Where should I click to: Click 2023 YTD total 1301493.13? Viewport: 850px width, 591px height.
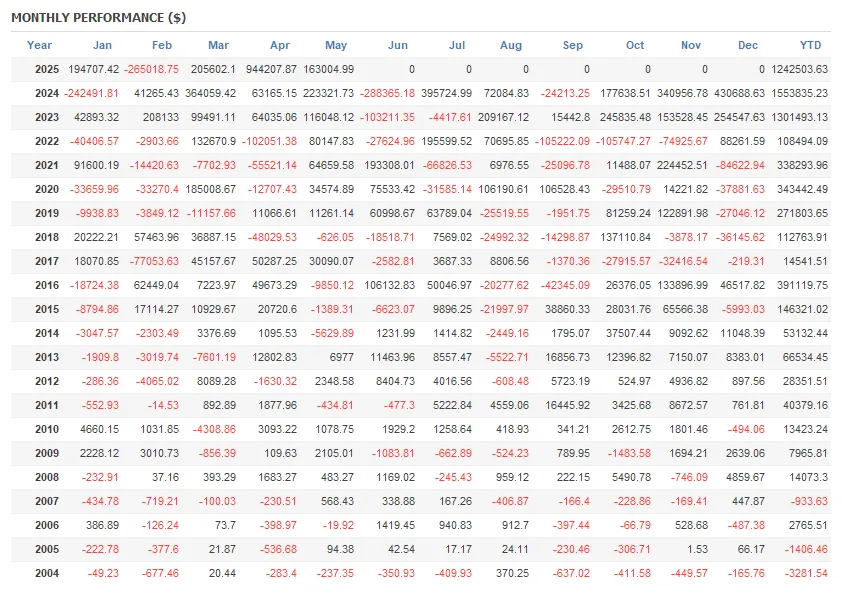coord(800,117)
